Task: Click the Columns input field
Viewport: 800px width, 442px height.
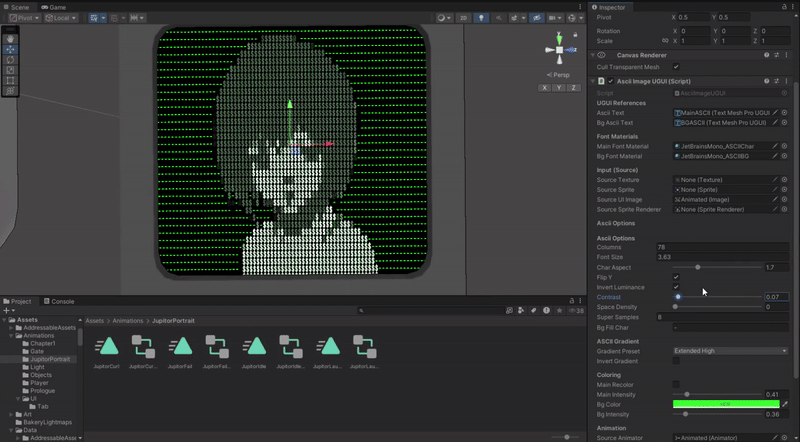Action: (x=722, y=247)
